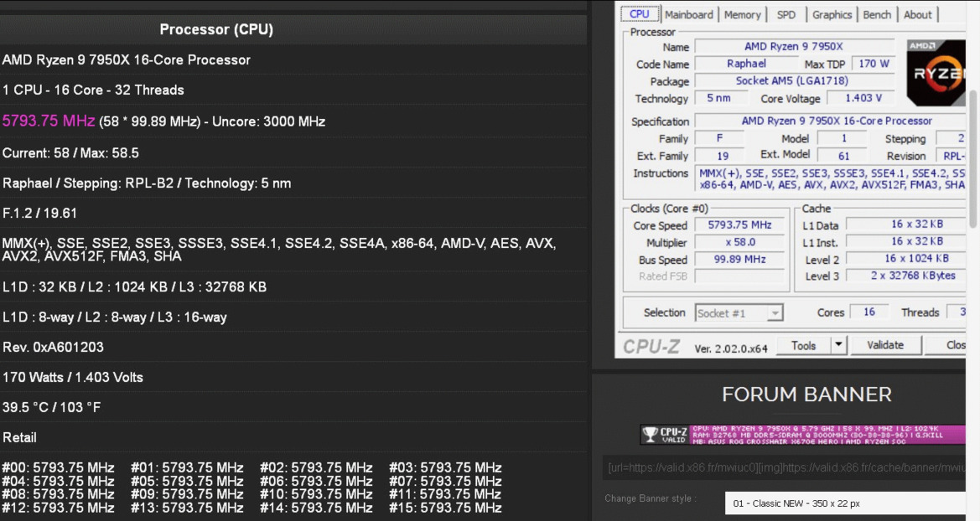Image resolution: width=980 pixels, height=521 pixels.
Task: Click the empty Rated FSB field
Action: click(x=739, y=276)
